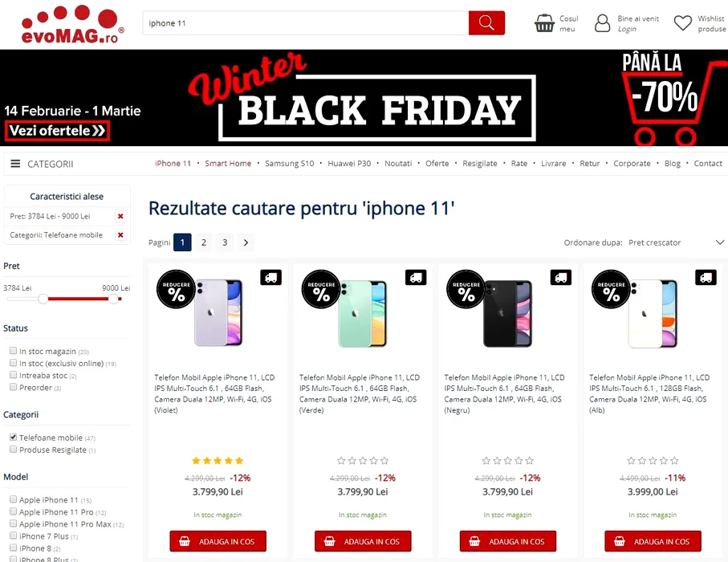Open the shopping basket icon
Image resolution: width=728 pixels, height=562 pixels.
pyautogui.click(x=544, y=22)
